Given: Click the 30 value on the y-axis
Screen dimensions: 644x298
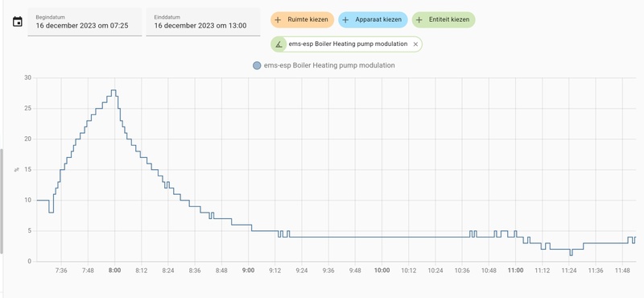Looking at the screenshot, I should click(28, 77).
